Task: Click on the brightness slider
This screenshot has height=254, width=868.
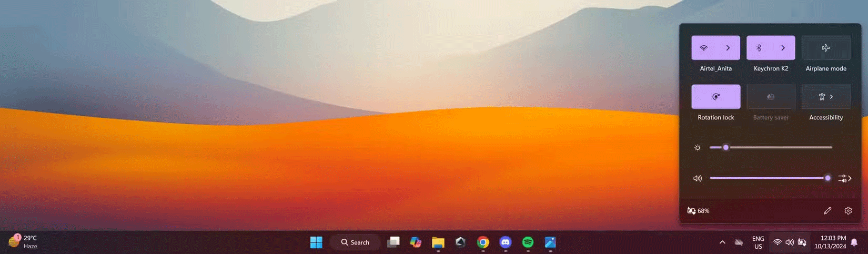Action: 771,147
